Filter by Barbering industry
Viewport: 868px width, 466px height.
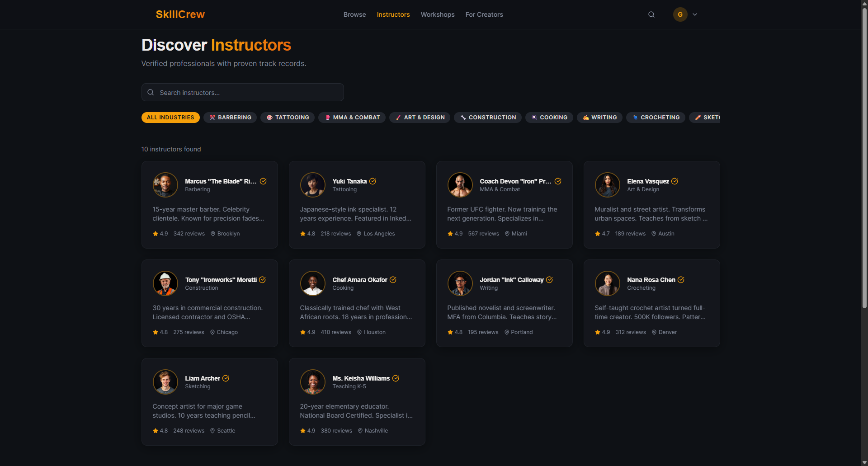click(x=230, y=118)
